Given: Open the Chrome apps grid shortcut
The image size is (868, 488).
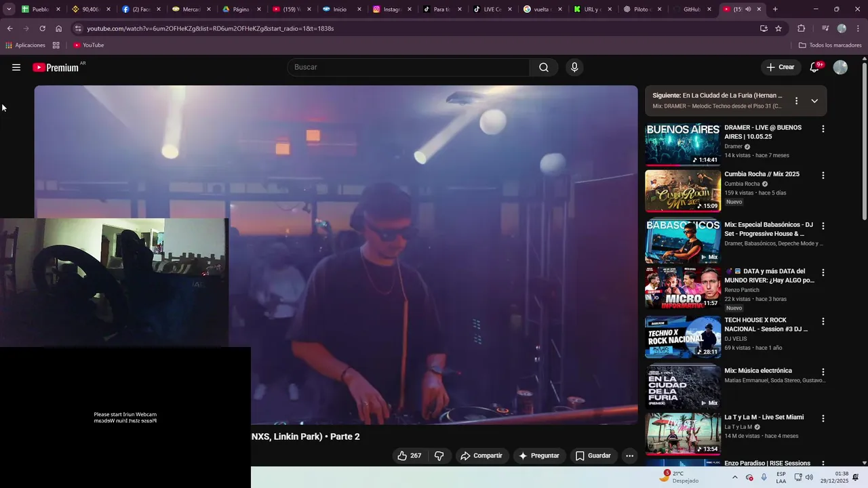Looking at the screenshot, I should [x=56, y=45].
